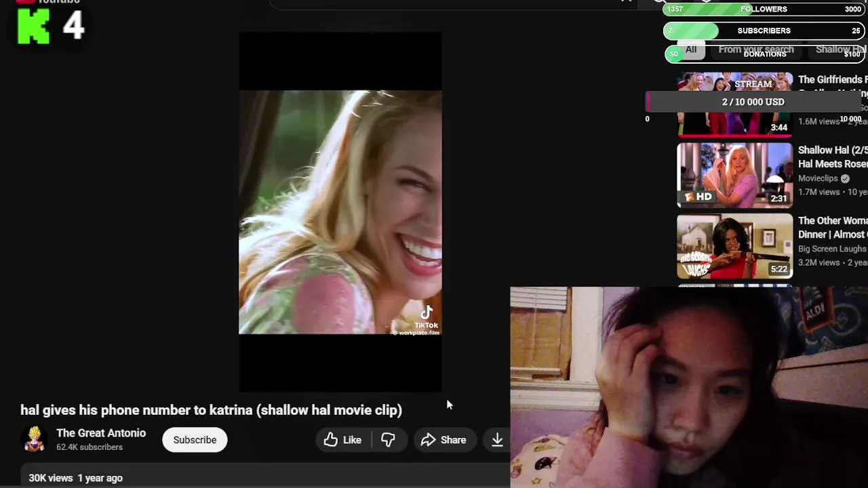Click the Movieclips channel name
Screen dimensions: 868x488
818,178
